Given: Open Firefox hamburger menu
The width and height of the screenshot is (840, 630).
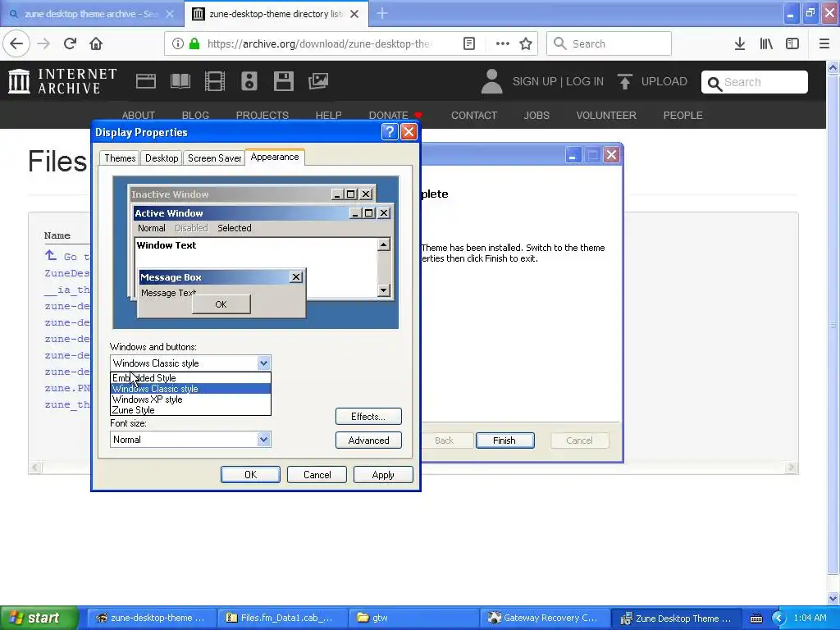Looking at the screenshot, I should coord(824,43).
